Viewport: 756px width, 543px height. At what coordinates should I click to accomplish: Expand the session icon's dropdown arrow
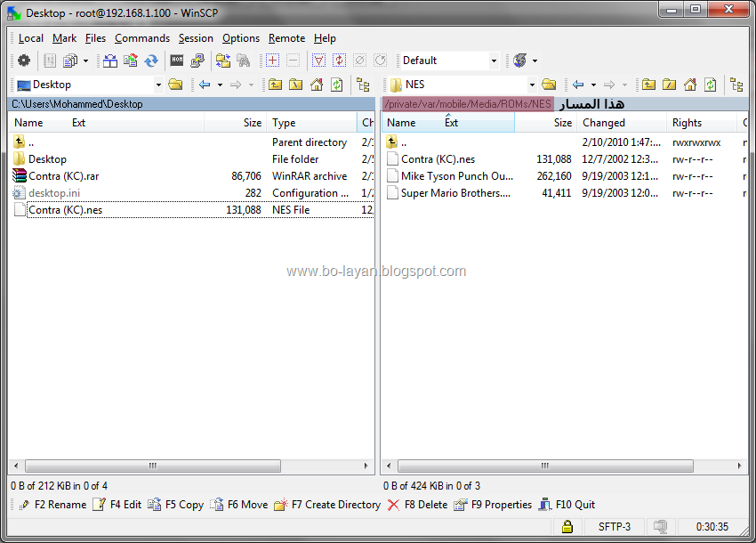535,61
